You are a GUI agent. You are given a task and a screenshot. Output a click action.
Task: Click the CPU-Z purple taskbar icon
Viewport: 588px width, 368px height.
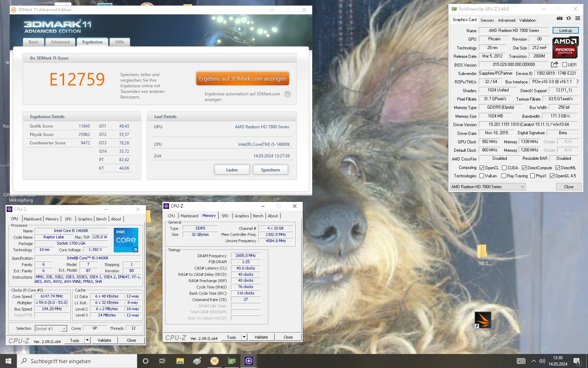point(249,361)
